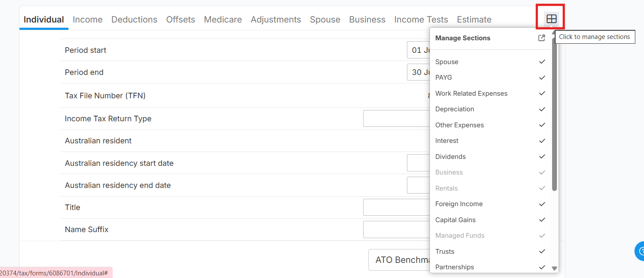Open Manage Sections in pop-out window
The image size is (644, 278).
click(x=542, y=38)
